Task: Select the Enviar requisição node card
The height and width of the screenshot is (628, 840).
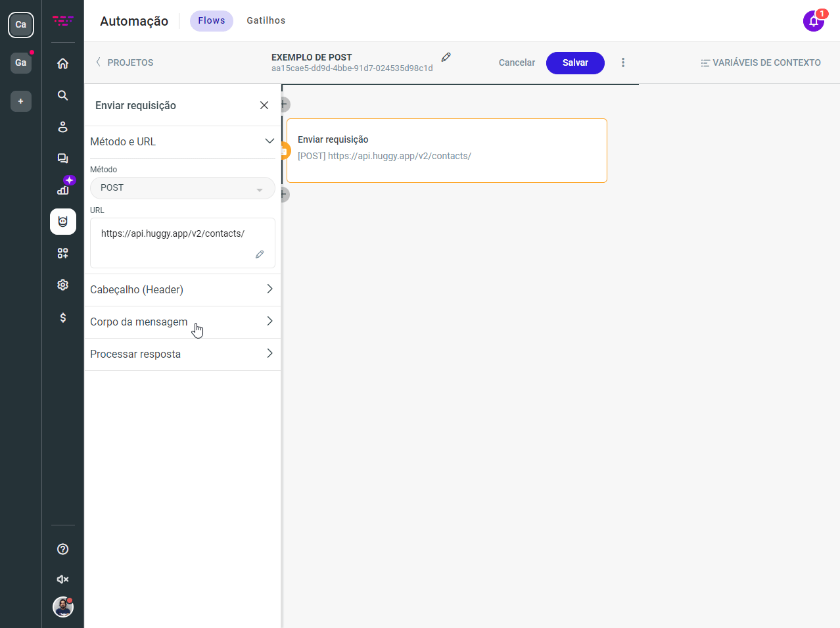Action: (447, 151)
